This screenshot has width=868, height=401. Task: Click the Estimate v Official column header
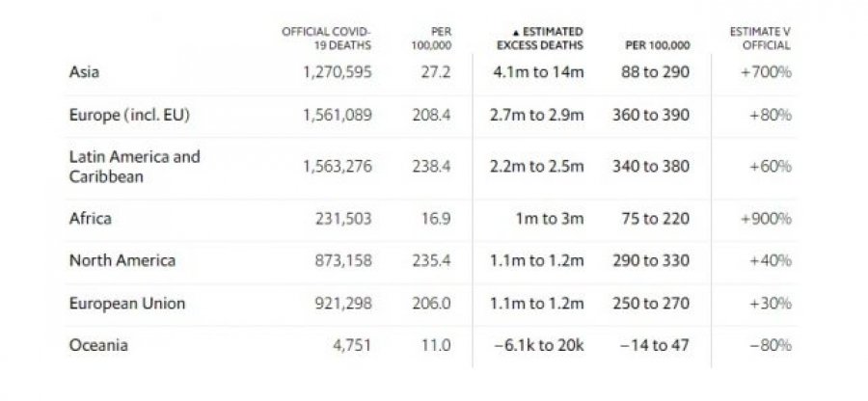coord(760,39)
